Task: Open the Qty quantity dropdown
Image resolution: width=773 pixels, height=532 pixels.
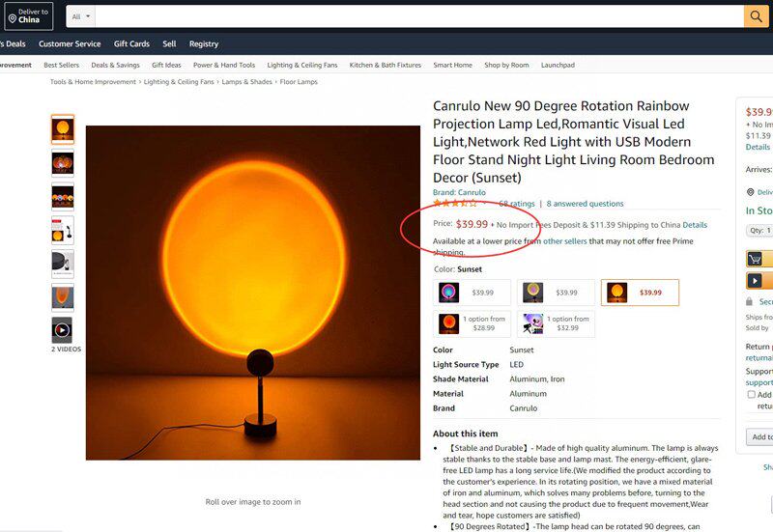Action: pos(759,231)
